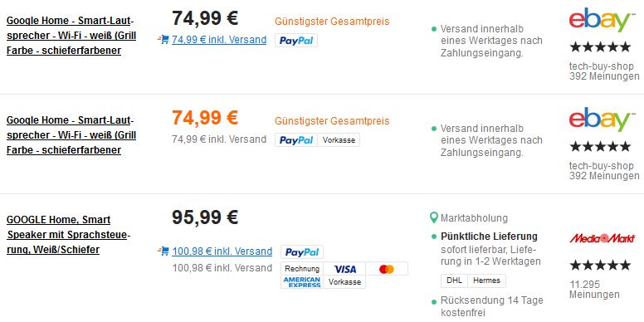This screenshot has width=644, height=322.
Task: Open first Google Home Smart-Lautsprecher title link
Action: [x=71, y=36]
